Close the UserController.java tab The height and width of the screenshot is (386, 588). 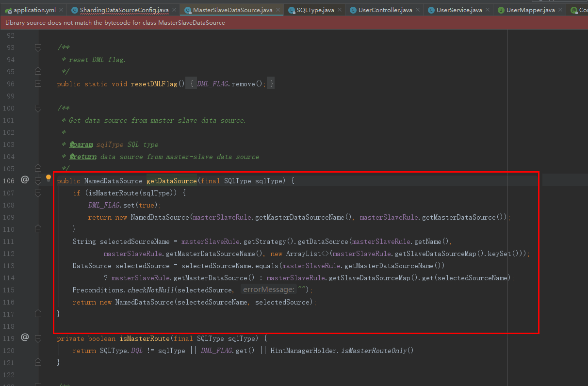[x=418, y=10]
